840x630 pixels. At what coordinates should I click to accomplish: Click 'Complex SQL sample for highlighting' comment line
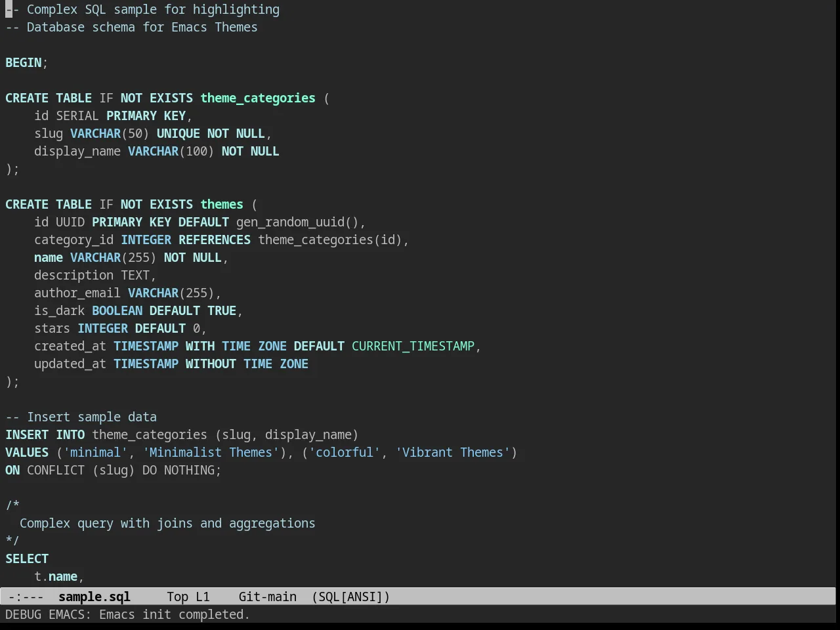tap(142, 9)
